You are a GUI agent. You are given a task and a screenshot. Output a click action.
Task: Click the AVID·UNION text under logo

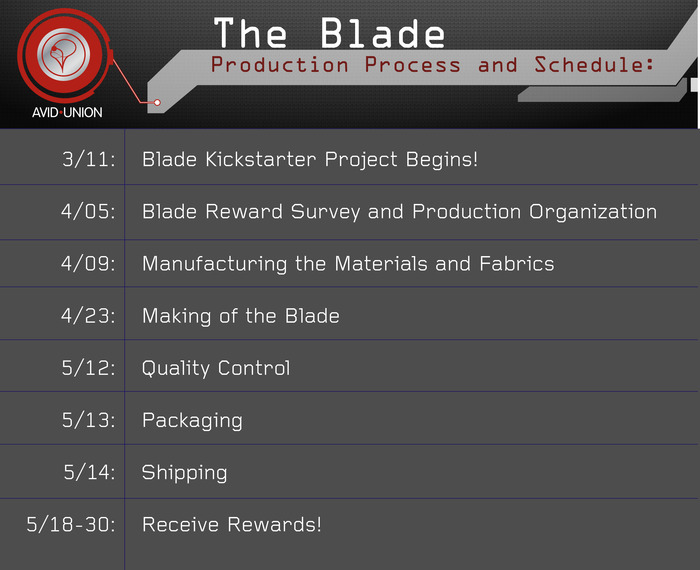pyautogui.click(x=67, y=112)
